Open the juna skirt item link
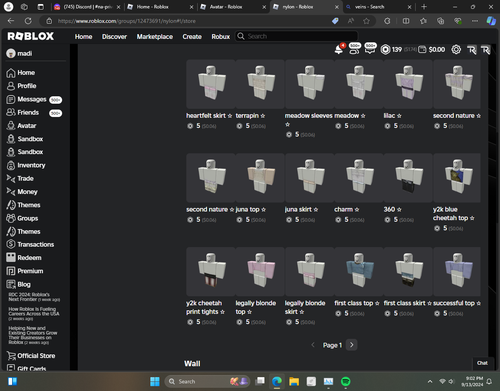The height and width of the screenshot is (391, 500). [x=301, y=210]
